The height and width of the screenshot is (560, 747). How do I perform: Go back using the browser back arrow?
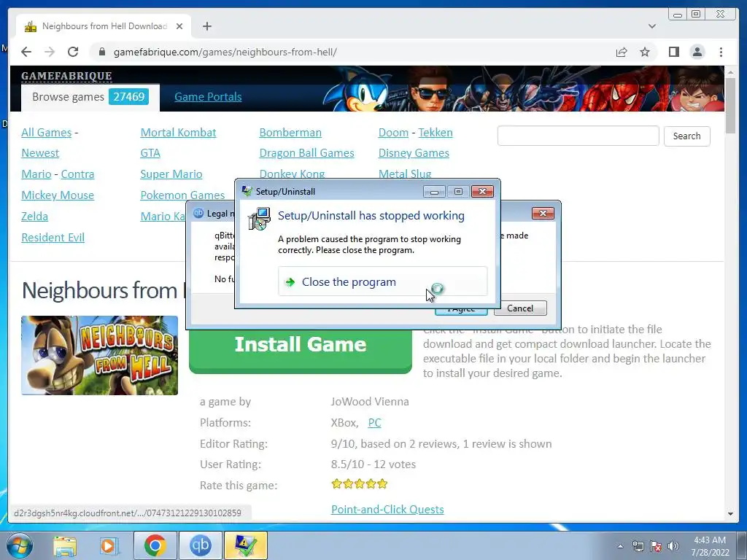point(26,52)
